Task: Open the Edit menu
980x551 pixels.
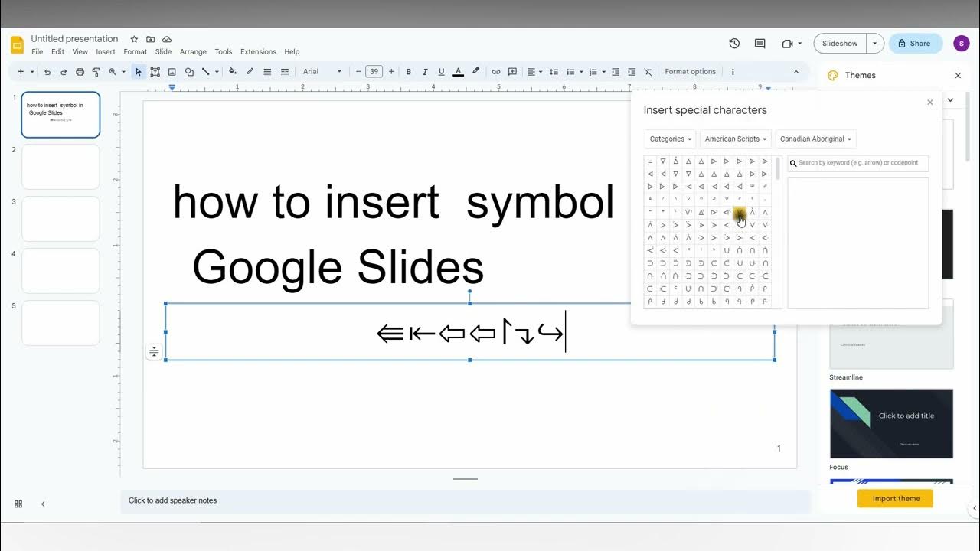Action: click(57, 52)
